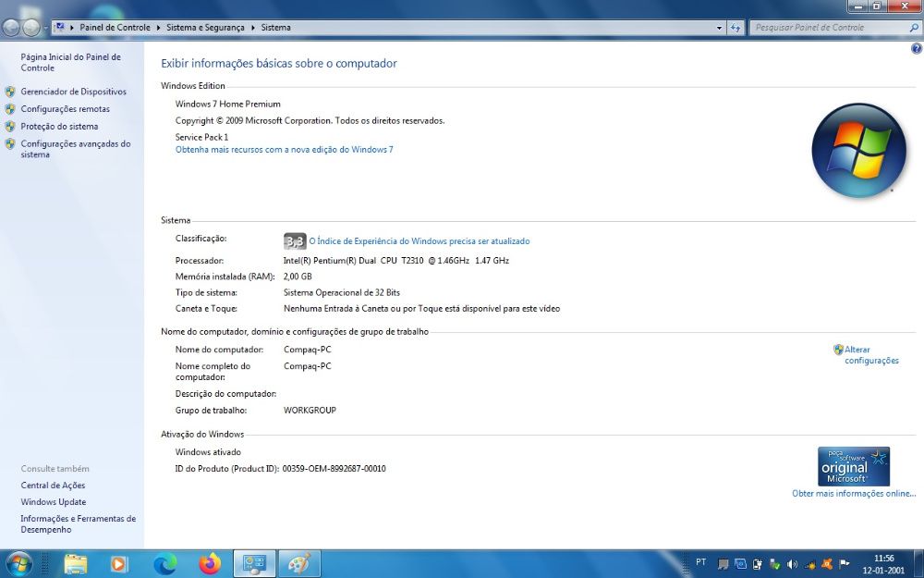Click the 3,3 Windows Experience rating badge
Screen dimensions: 924x578
[295, 240]
